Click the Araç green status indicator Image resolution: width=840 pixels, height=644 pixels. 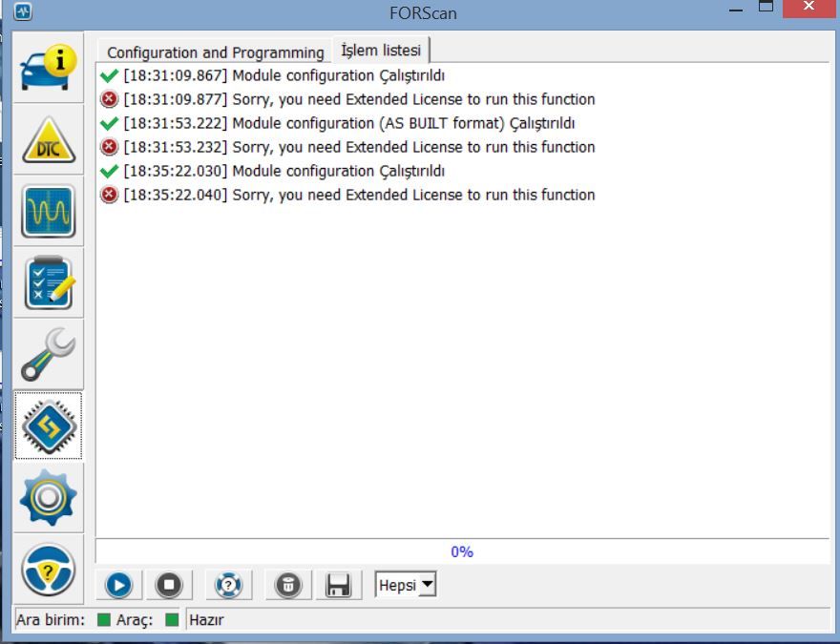172,620
